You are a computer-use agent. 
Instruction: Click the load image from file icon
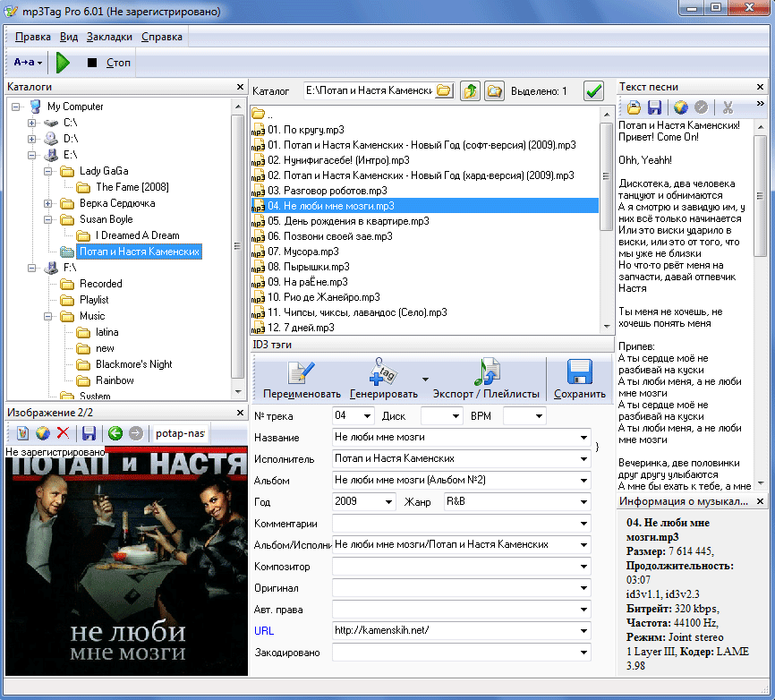(x=22, y=433)
